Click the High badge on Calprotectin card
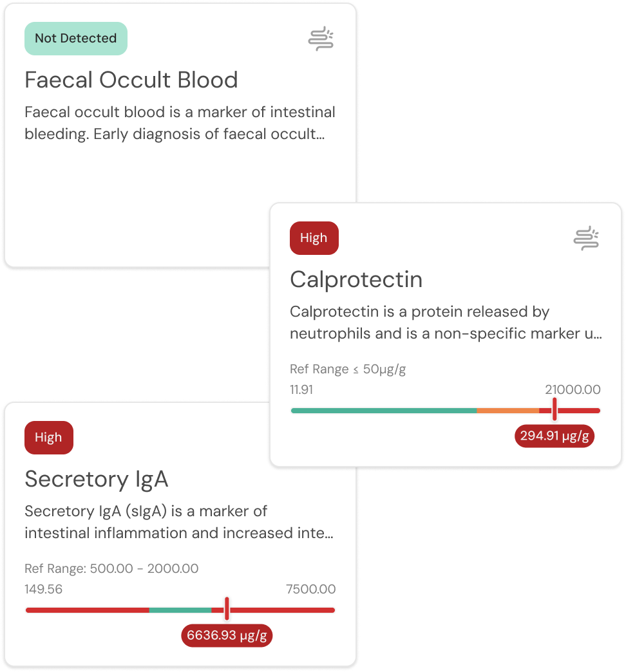This screenshot has height=672, width=626. tap(314, 238)
